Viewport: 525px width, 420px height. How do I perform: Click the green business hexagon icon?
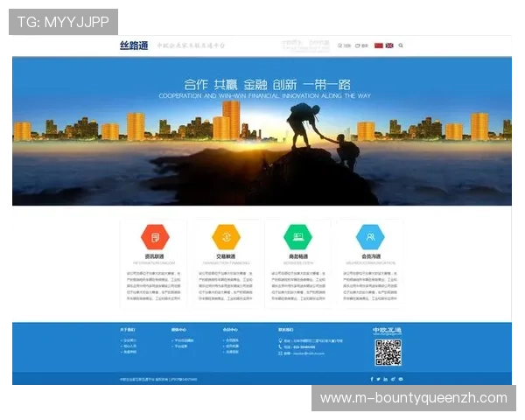[298, 237]
